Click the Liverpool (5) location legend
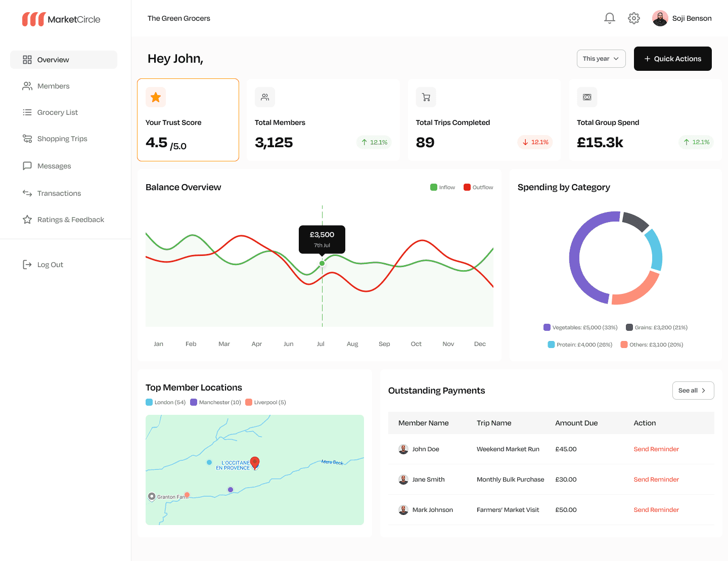The image size is (728, 561). tap(266, 402)
